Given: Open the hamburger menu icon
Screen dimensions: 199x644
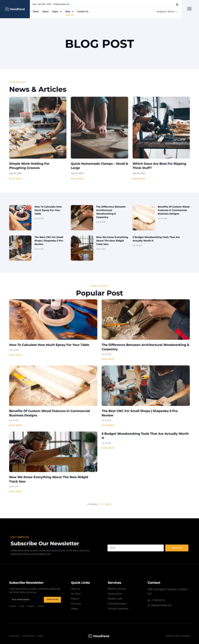Looking at the screenshot, I should 189,9.
